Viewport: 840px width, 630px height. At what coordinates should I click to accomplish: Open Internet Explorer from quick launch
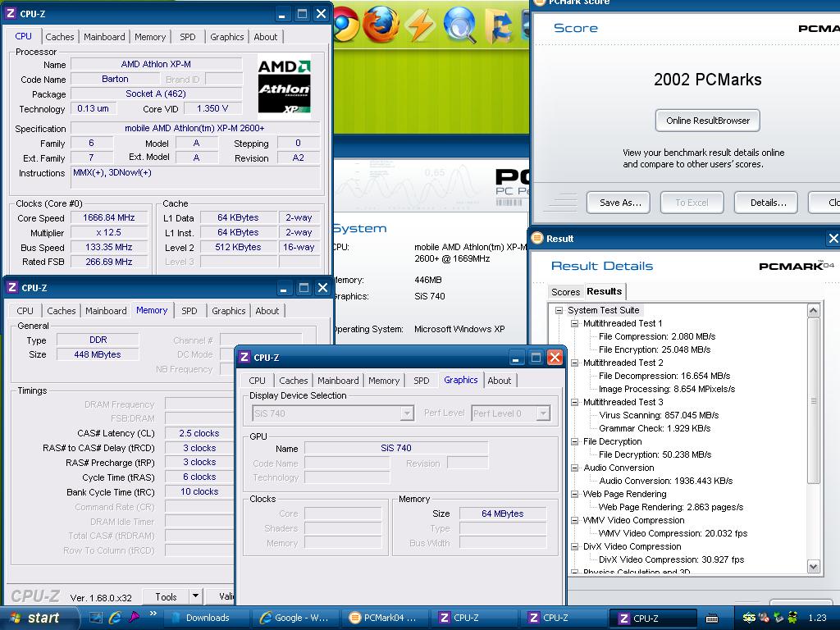click(x=115, y=618)
